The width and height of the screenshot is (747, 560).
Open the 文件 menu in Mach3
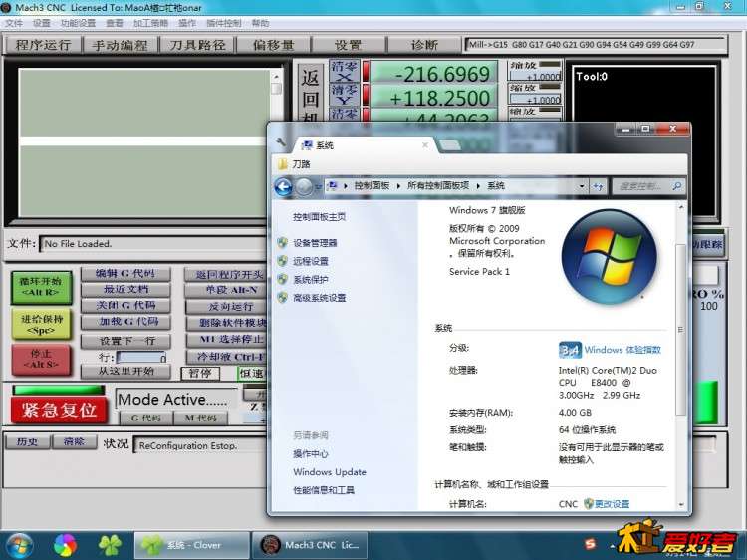tap(13, 23)
